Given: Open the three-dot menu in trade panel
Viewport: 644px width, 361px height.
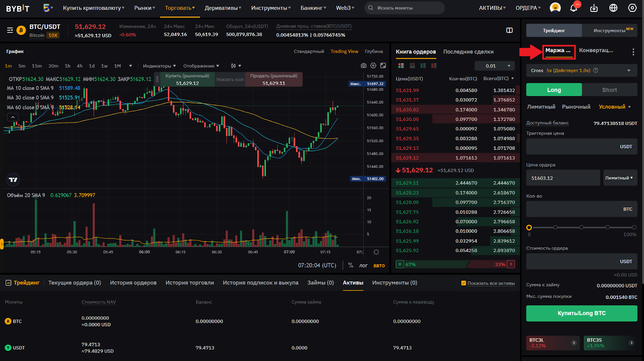Looking at the screenshot, I should [x=633, y=52].
